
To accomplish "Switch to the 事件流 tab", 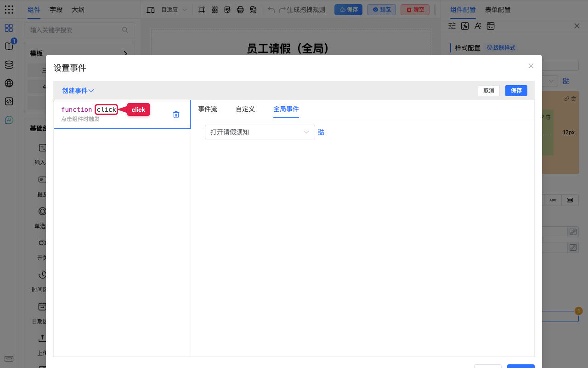I will point(208,109).
